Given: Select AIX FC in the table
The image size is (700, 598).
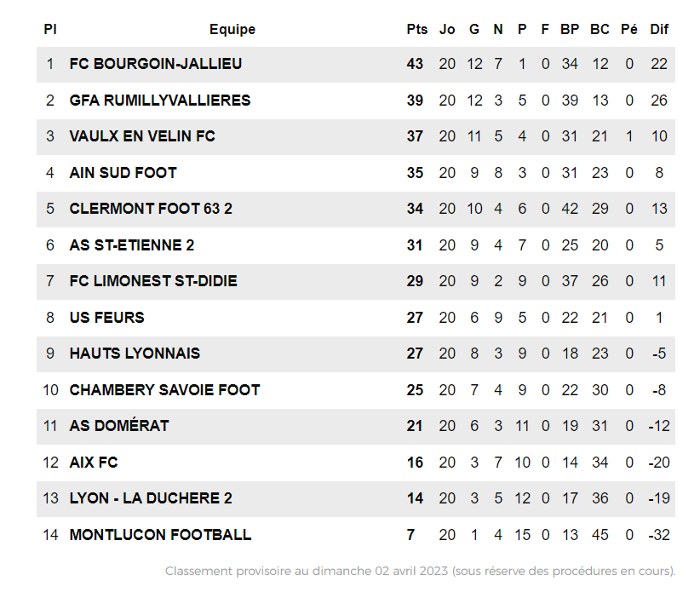Looking at the screenshot, I should coord(94,463).
